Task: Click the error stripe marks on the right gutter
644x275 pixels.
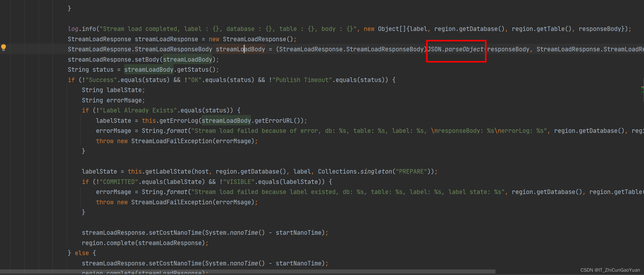Action: tap(642, 90)
